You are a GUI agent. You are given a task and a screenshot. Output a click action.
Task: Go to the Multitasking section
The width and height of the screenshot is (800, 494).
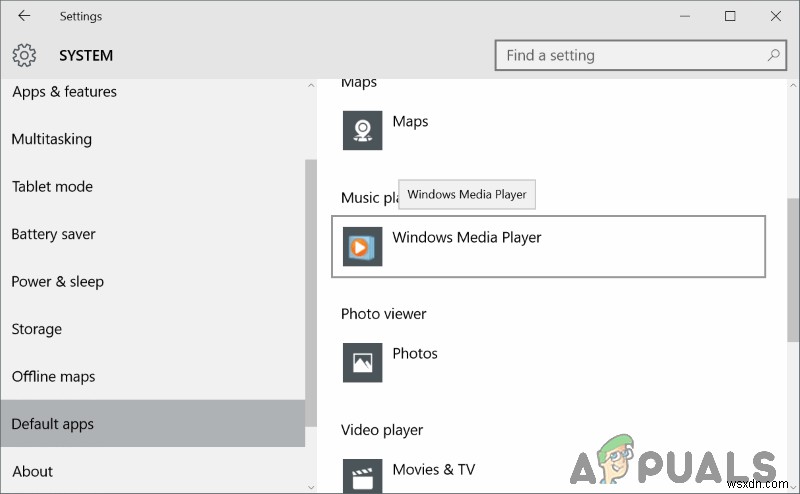[52, 139]
